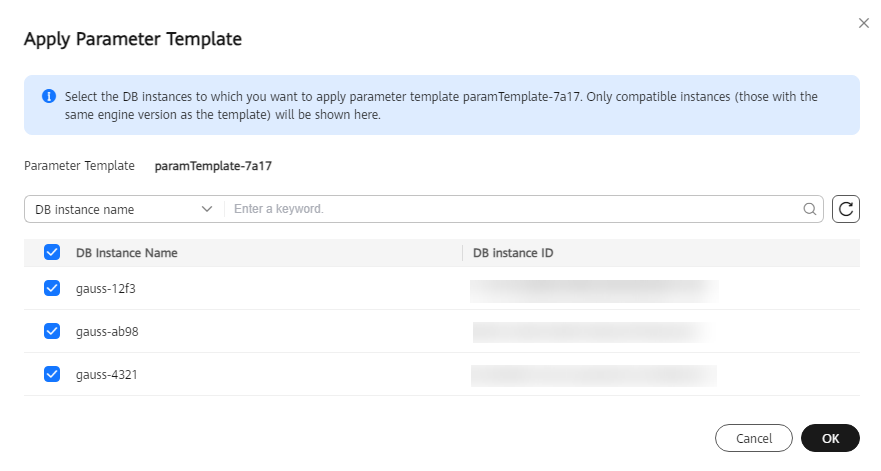Deselect the gauss-4321 instance checkbox
Viewport: 881px width, 471px height.
(52, 374)
